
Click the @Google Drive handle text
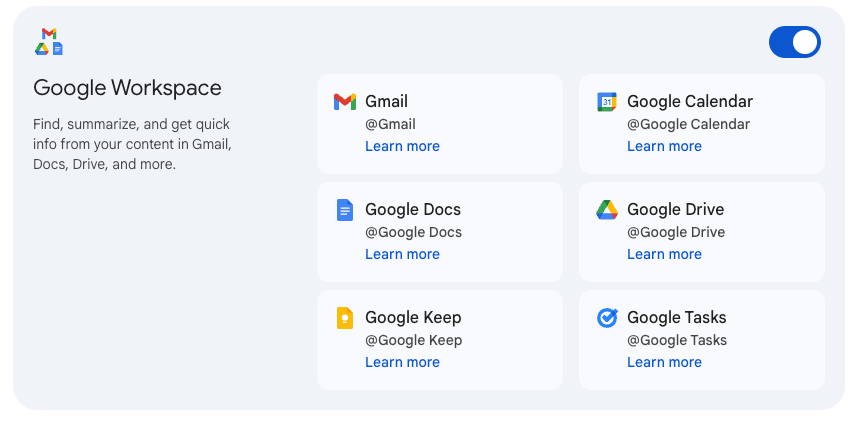click(675, 232)
